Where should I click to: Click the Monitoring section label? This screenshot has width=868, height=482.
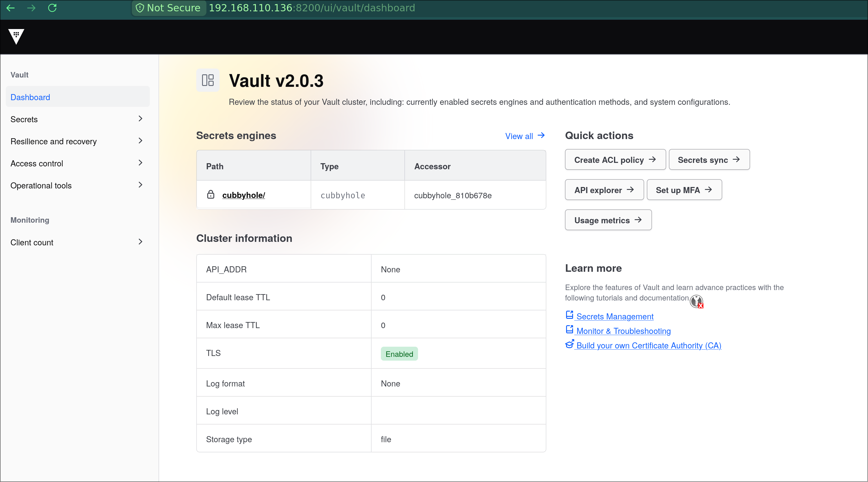(30, 220)
